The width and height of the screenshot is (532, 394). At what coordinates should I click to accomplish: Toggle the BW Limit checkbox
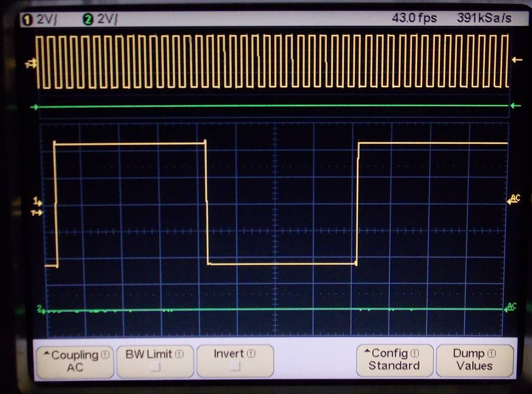point(155,366)
